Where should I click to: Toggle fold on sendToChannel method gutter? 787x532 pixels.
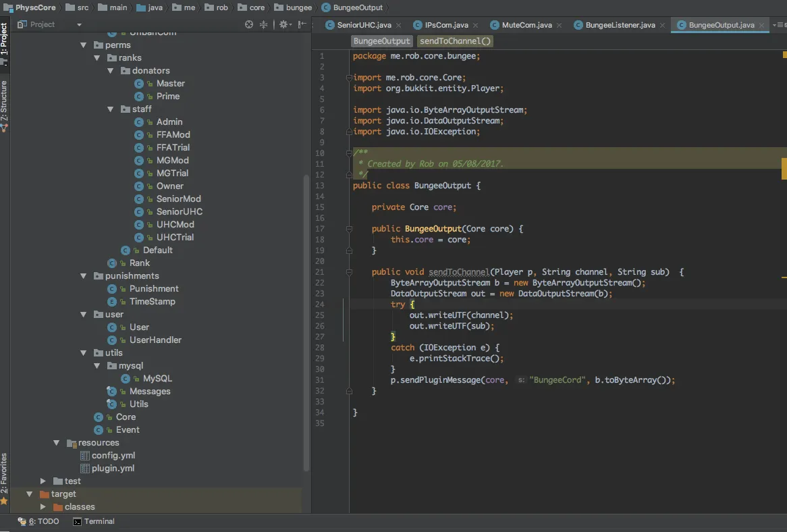349,272
